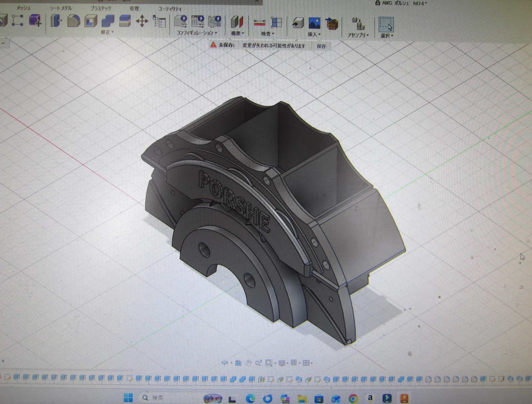Choose the Fillet tool icon
This screenshot has width=532, height=404.
click(74, 21)
